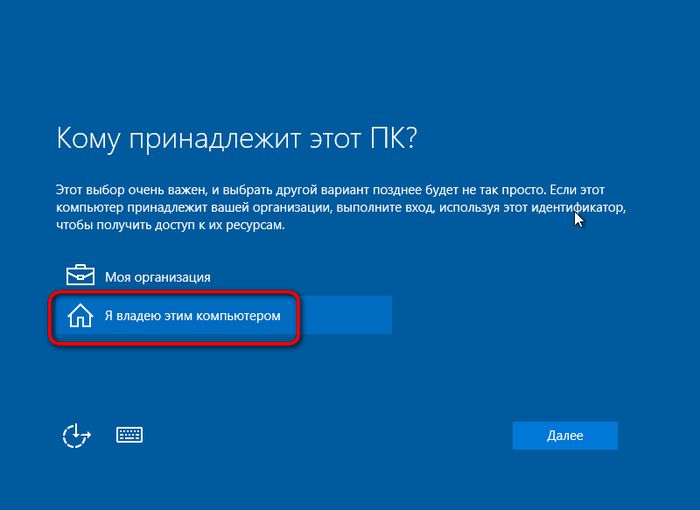Click the word "компьютер" starting the second description line
Image resolution: width=700 pixels, height=510 pixels.
click(88, 208)
